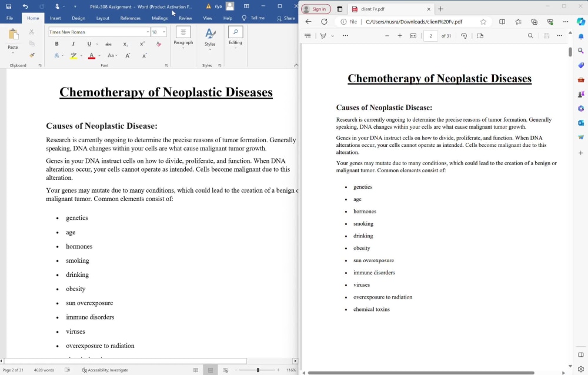Switch PDF page view layout
The width and height of the screenshot is (588, 375).
pos(480,36)
